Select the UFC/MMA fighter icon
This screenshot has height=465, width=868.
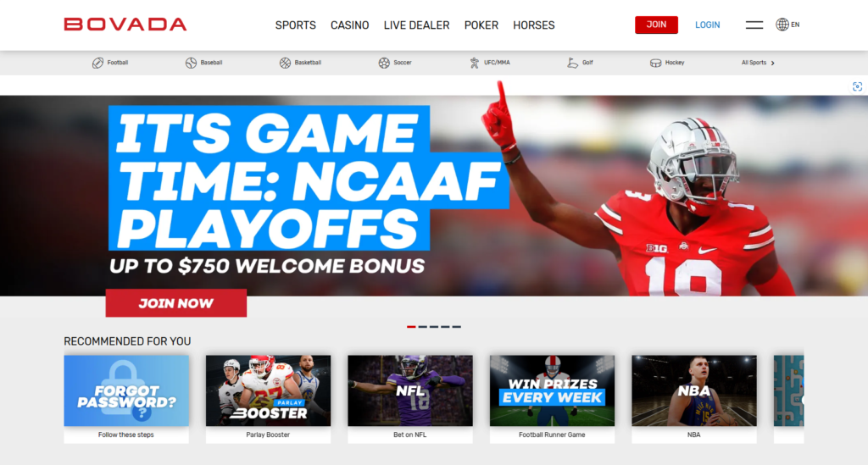coord(475,63)
